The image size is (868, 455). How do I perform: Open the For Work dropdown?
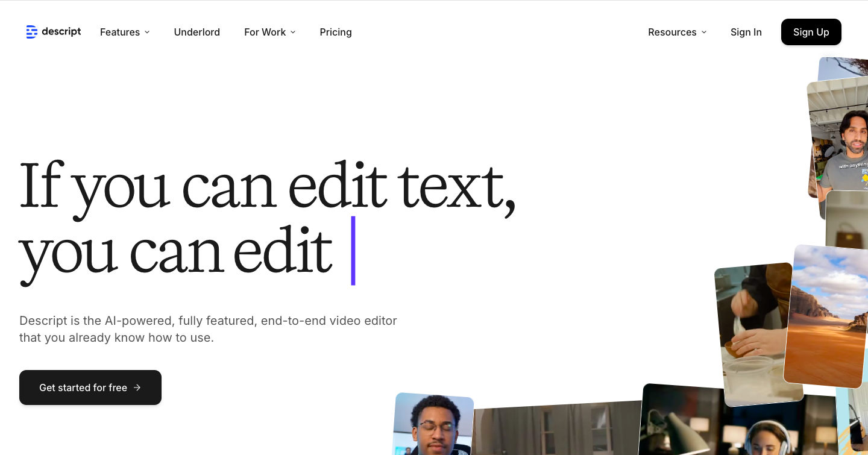click(x=265, y=32)
